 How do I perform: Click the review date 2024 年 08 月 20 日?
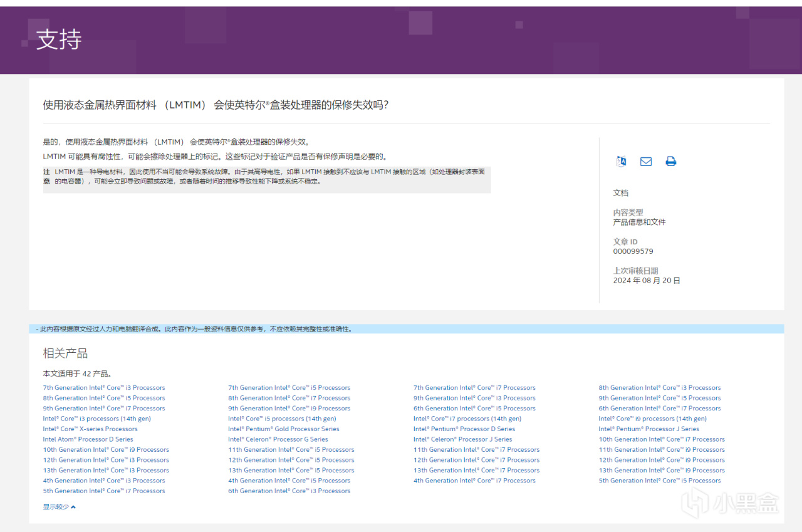[x=647, y=281]
